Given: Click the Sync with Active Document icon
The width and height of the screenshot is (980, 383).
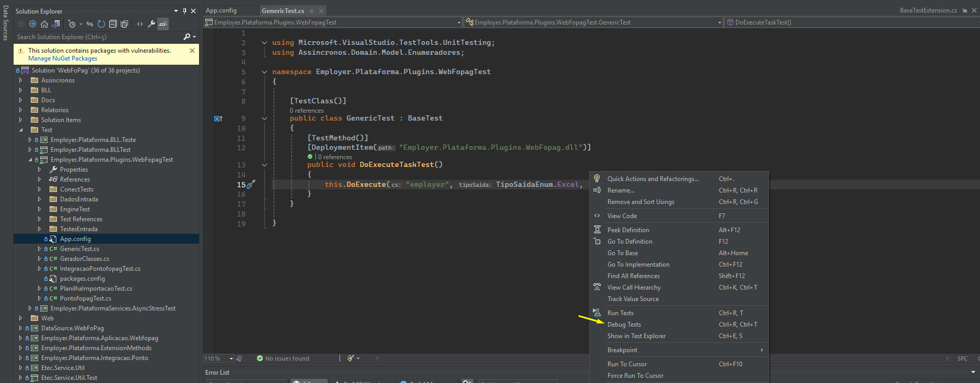Looking at the screenshot, I should 90,24.
